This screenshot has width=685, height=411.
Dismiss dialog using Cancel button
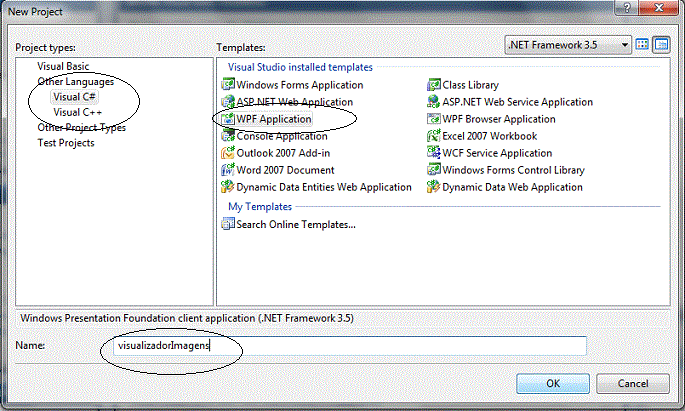(633, 383)
